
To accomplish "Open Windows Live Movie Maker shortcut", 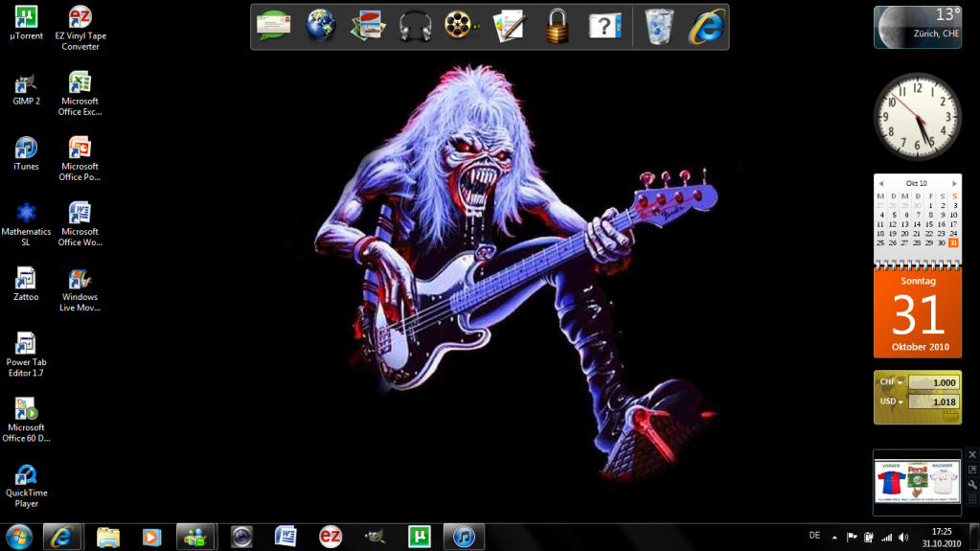I will [x=80, y=289].
